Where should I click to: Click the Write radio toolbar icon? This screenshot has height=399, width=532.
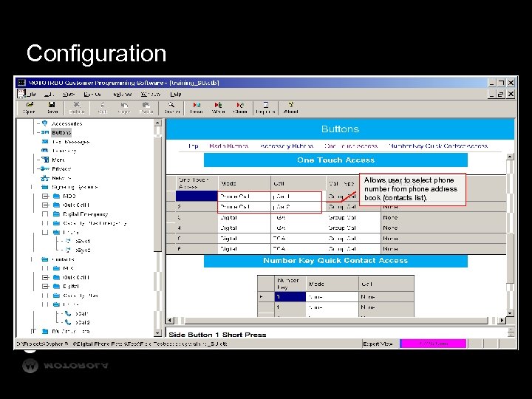tap(218, 108)
